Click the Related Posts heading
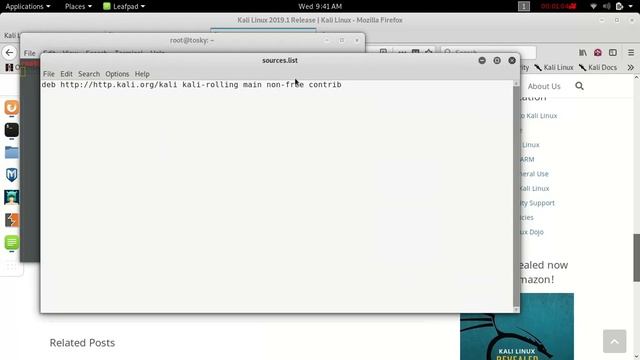Image resolution: width=640 pixels, height=360 pixels. [x=82, y=342]
